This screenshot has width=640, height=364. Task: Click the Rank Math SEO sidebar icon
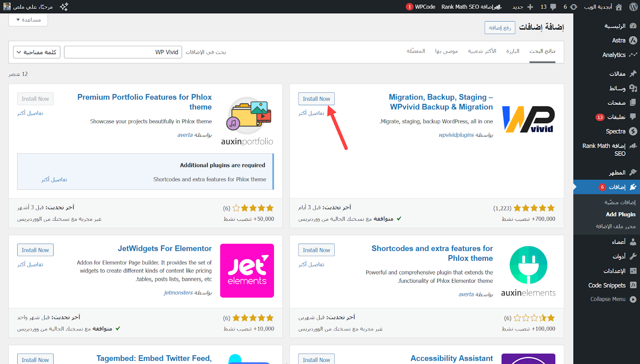click(x=633, y=146)
